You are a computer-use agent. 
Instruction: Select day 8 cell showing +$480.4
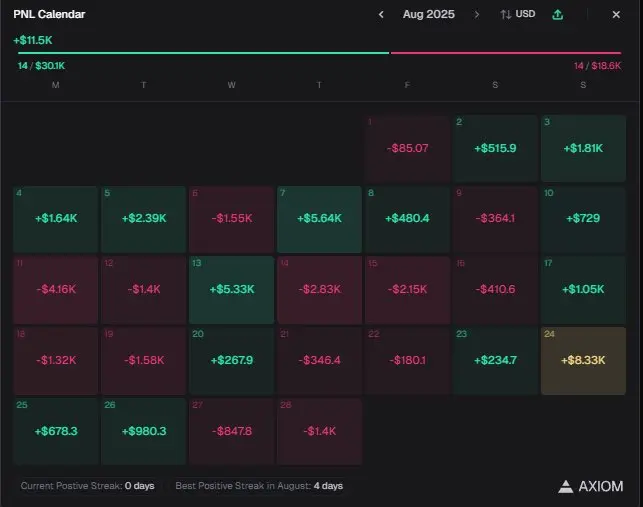tap(407, 219)
